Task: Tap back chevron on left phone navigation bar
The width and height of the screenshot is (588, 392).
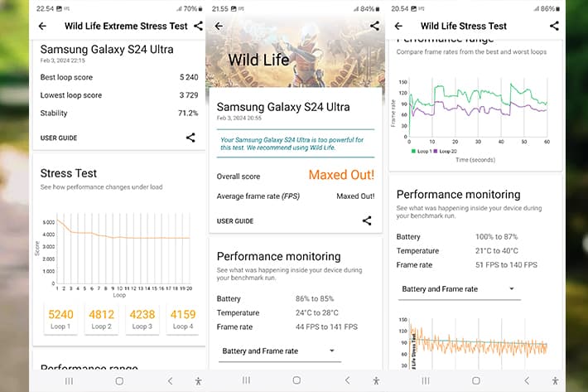Action: click(x=171, y=381)
